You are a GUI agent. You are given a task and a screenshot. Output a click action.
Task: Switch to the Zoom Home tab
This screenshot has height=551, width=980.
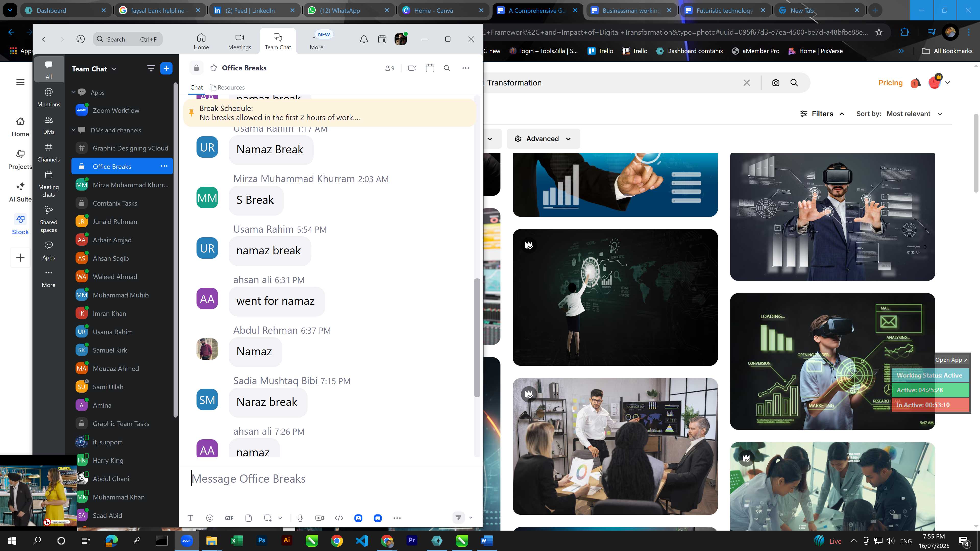[201, 41]
